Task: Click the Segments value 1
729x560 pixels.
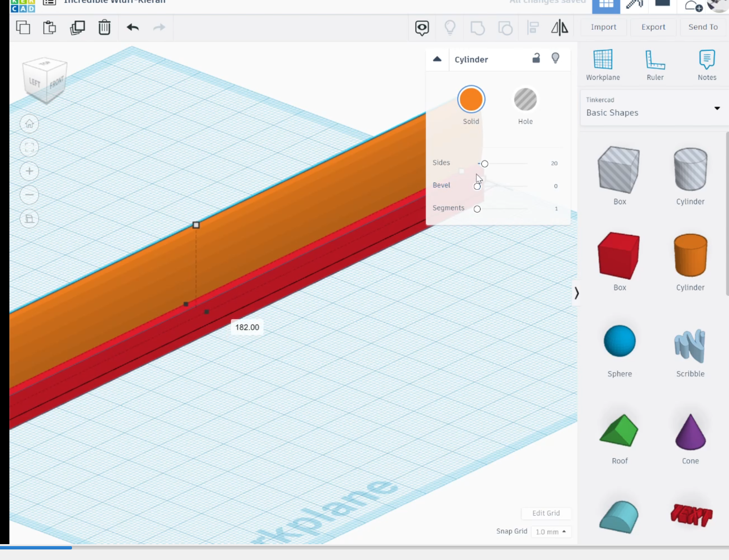Action: click(x=556, y=209)
